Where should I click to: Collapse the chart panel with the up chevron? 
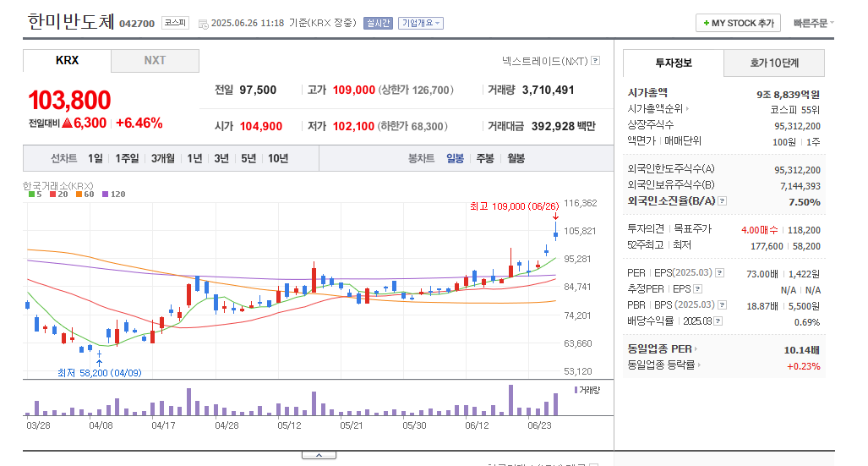coord(319,456)
